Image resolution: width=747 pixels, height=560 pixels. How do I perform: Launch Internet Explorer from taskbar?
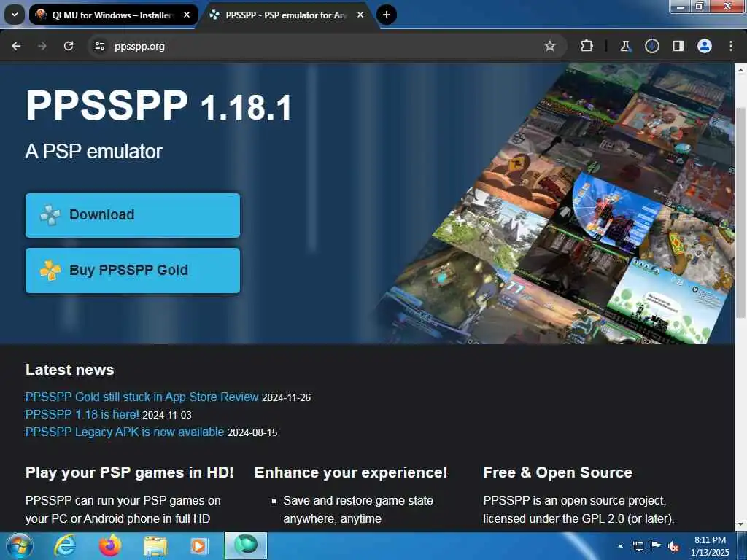(x=64, y=545)
